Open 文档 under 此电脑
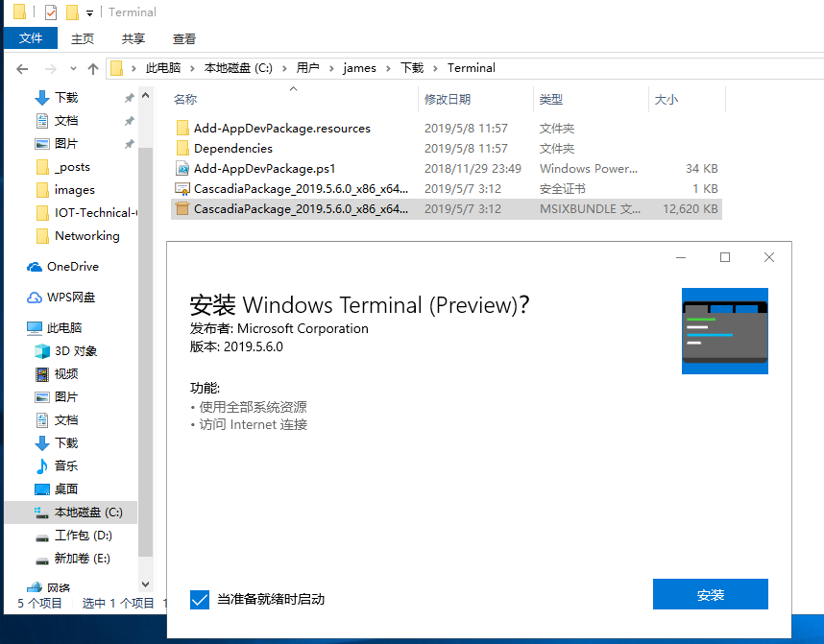The image size is (824, 644). point(66,420)
